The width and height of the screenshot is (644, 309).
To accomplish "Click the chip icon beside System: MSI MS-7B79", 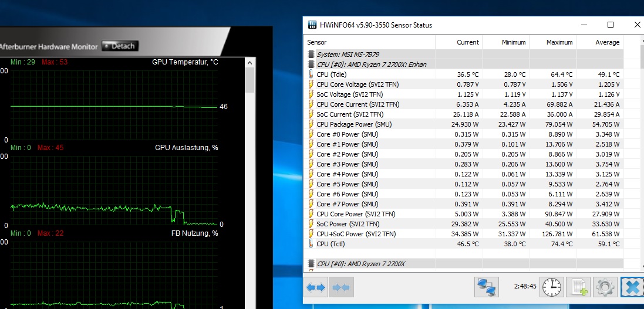I will (x=311, y=55).
